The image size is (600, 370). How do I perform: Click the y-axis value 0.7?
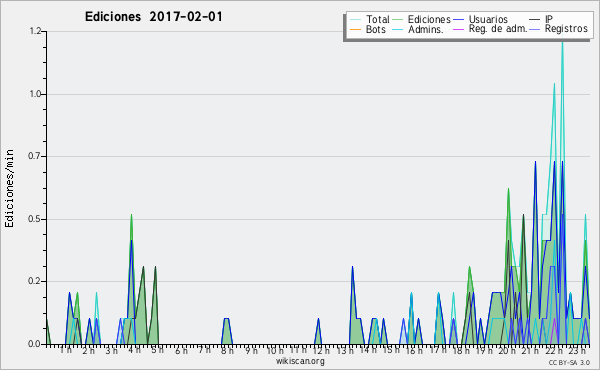click(34, 156)
